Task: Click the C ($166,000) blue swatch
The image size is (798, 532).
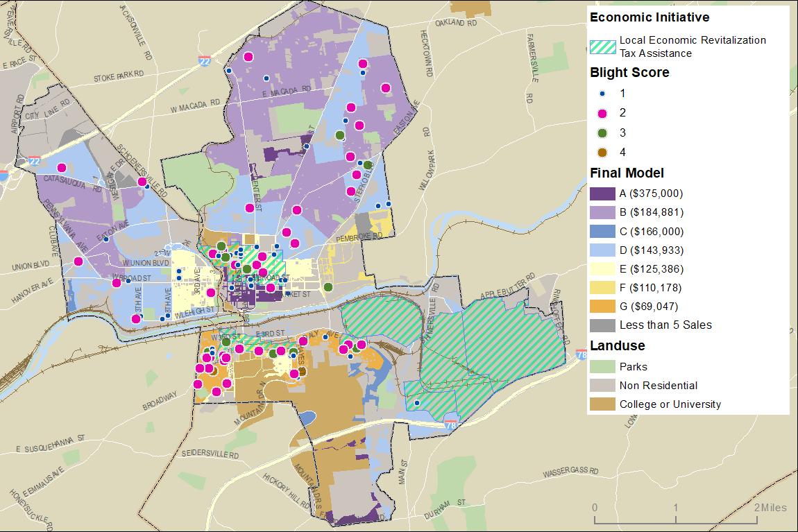Action: [602, 232]
